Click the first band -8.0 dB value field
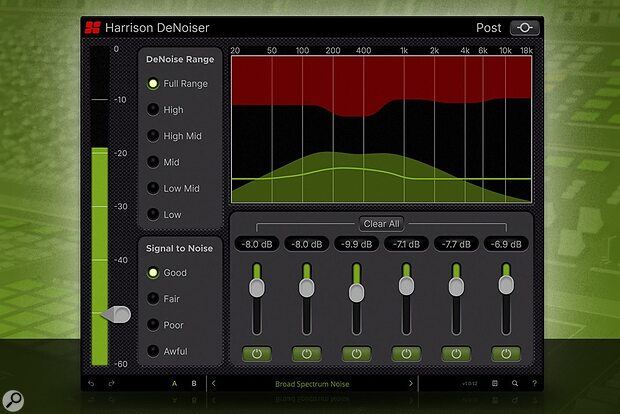 [257, 244]
